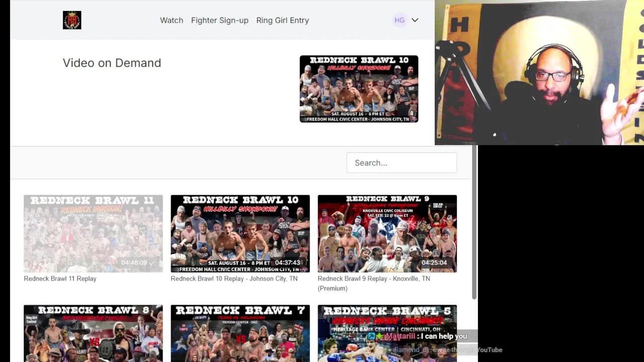Click the 04:37:43 duration label
The image size is (644, 362).
(x=287, y=263)
